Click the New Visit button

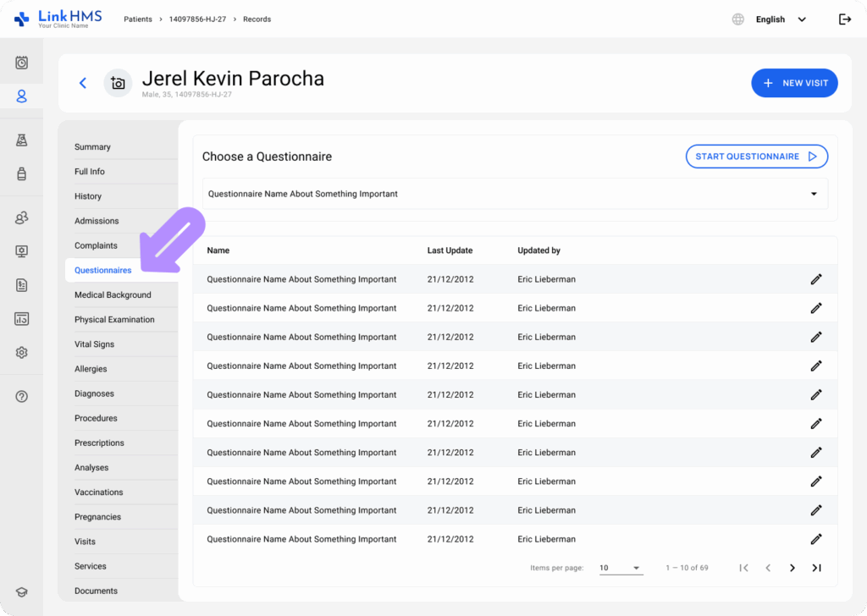(794, 83)
